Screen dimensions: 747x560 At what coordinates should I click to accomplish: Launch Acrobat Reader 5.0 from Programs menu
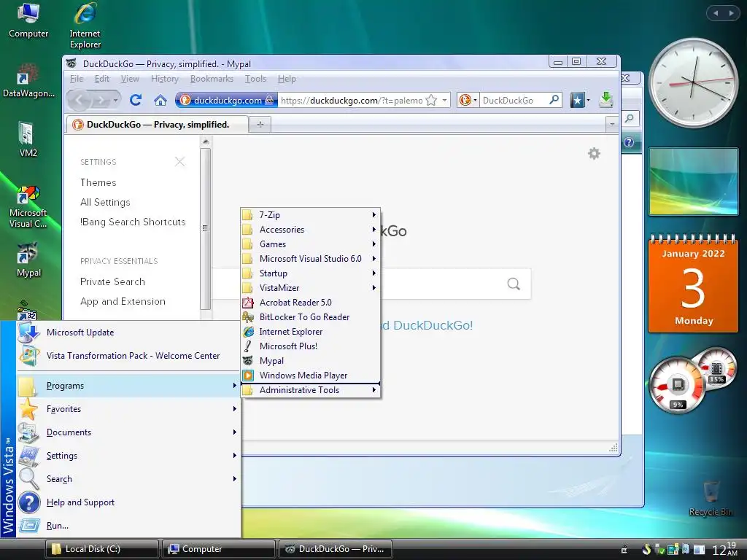coord(311,303)
